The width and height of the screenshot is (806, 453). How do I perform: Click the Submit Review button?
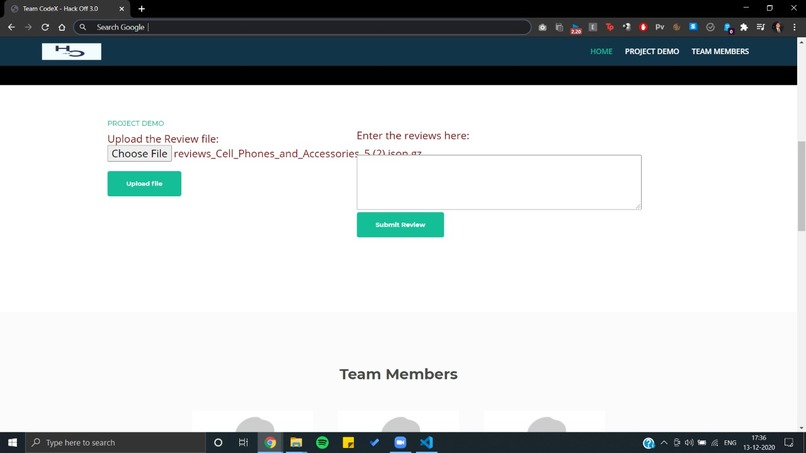pyautogui.click(x=400, y=225)
